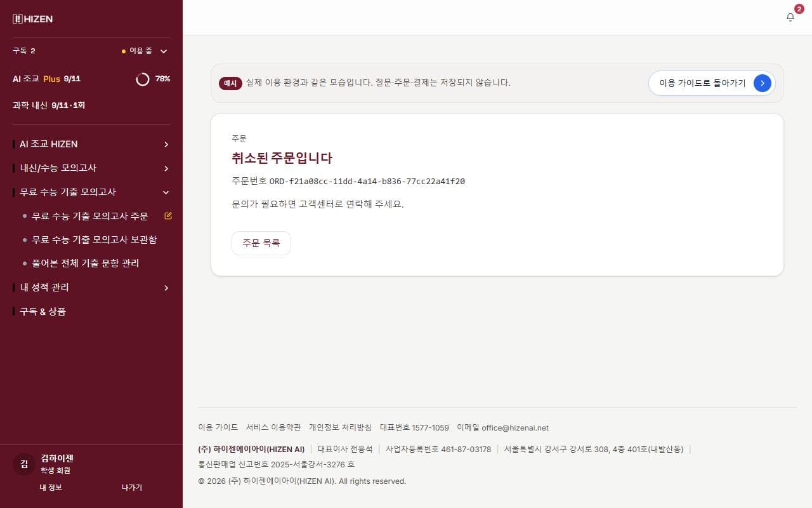Click the edit icon beside 무료 수능 기출 모의고사 주문
The image size is (812, 508).
[168, 216]
